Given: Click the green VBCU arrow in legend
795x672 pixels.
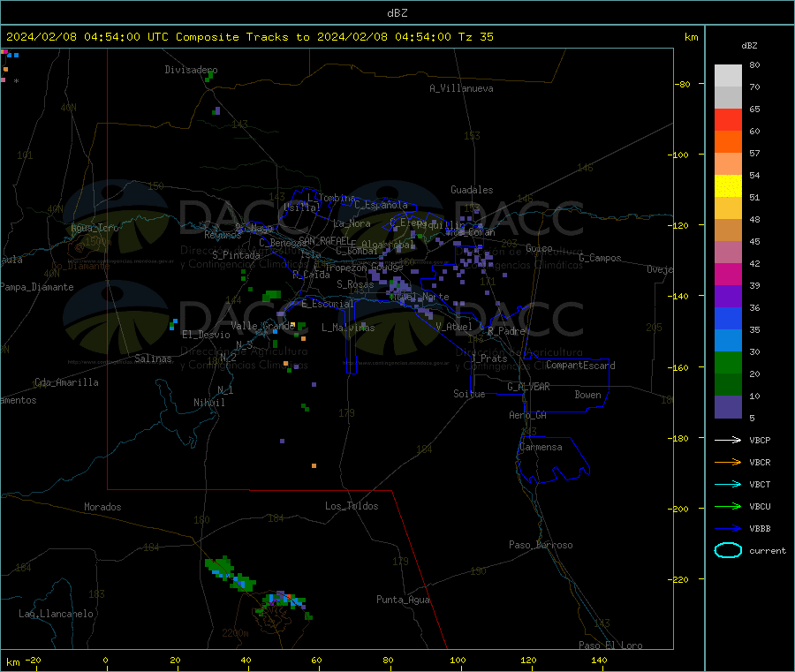Looking at the screenshot, I should [728, 506].
